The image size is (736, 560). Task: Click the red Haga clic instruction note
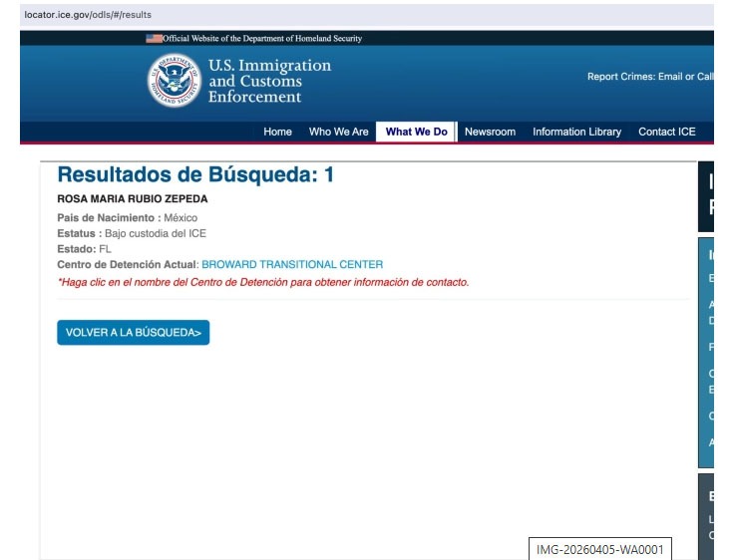263,282
